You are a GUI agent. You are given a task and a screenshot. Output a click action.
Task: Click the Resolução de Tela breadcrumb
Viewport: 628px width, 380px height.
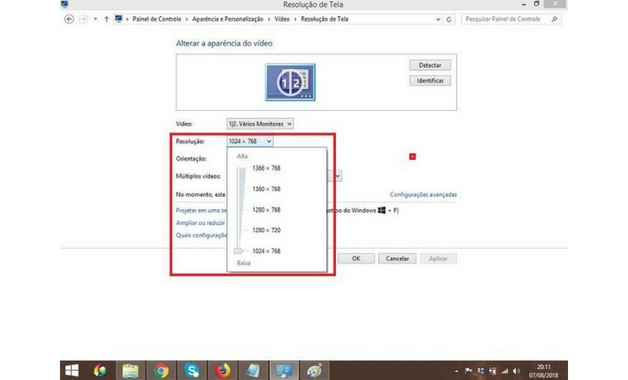point(324,19)
